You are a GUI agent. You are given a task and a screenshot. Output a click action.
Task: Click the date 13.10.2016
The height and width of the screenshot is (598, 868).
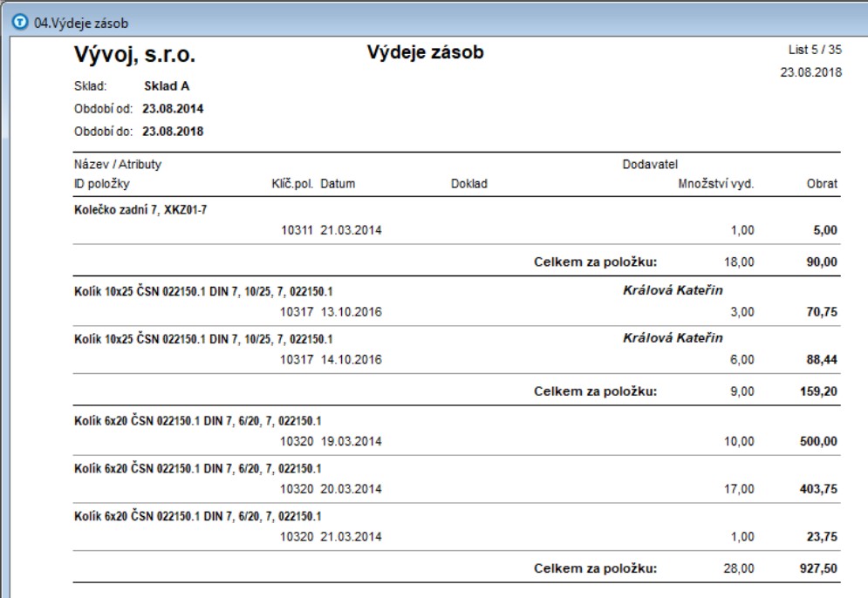[x=351, y=312]
